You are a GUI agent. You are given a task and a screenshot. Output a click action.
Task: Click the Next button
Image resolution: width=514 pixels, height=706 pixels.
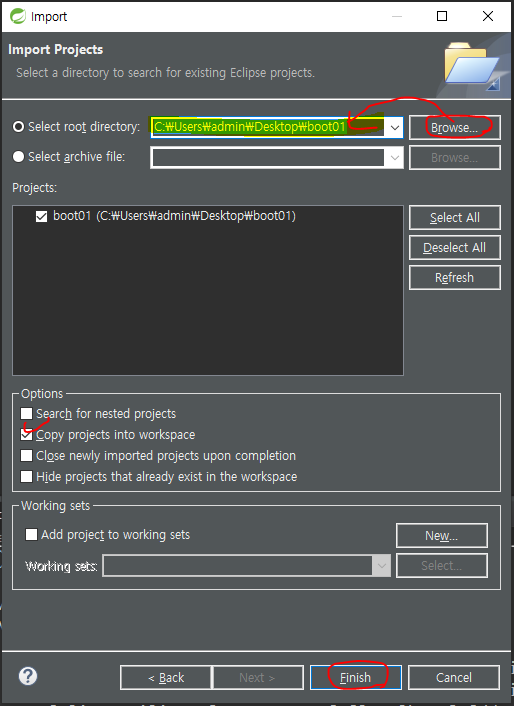[x=257, y=678]
